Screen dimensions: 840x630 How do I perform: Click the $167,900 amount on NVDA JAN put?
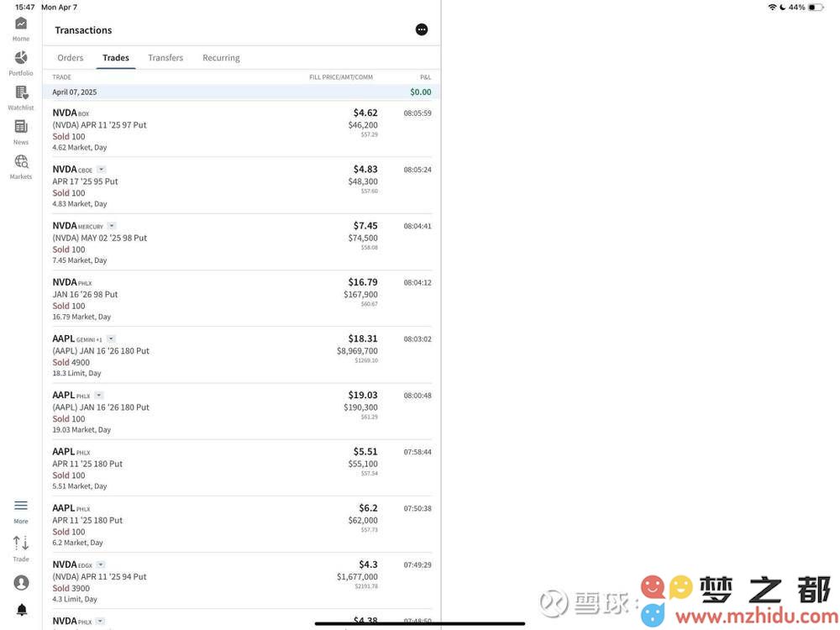pyautogui.click(x=360, y=295)
